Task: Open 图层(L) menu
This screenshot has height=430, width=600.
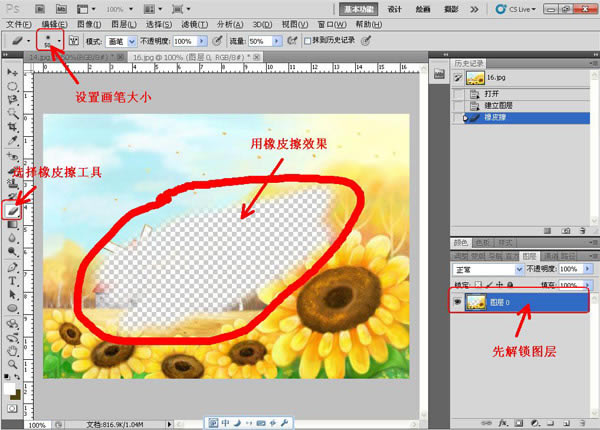Action: click(124, 24)
